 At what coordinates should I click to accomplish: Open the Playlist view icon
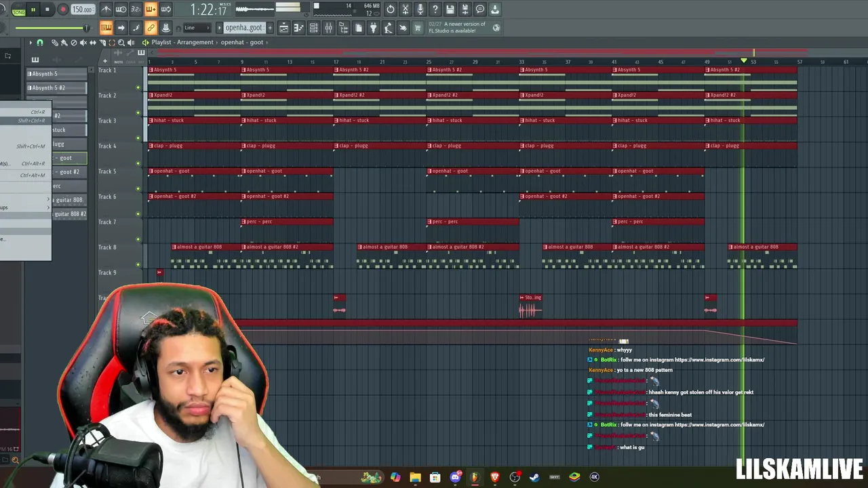pos(284,28)
